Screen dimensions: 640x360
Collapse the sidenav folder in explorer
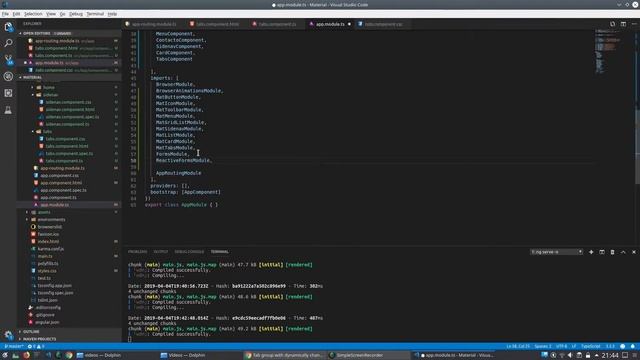pyautogui.click(x=51, y=95)
